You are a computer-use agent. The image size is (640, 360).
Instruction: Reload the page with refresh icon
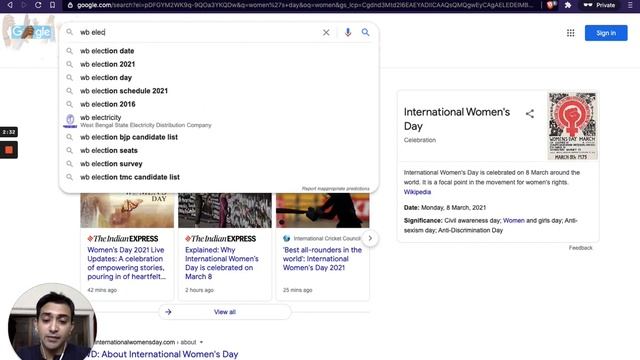[x=38, y=5]
